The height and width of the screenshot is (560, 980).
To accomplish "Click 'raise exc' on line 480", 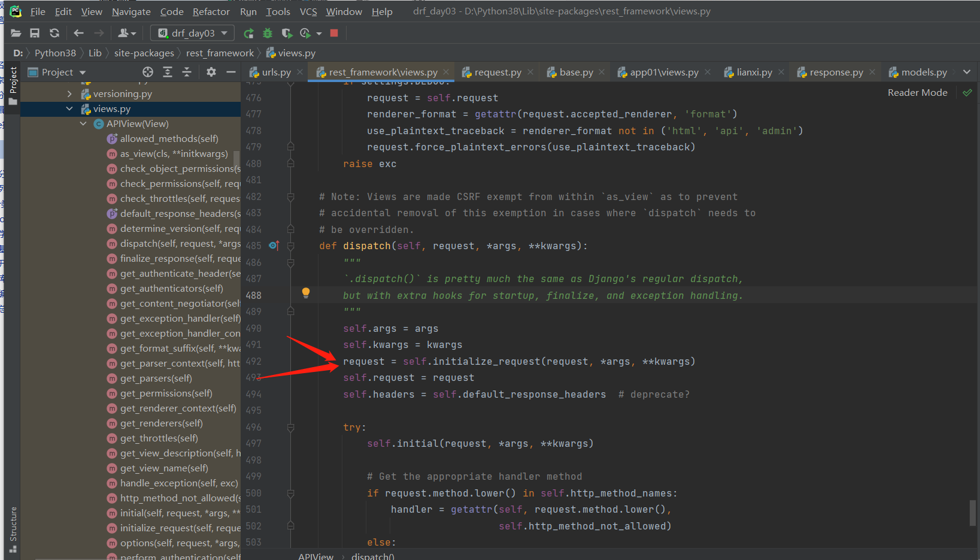I will pyautogui.click(x=370, y=164).
